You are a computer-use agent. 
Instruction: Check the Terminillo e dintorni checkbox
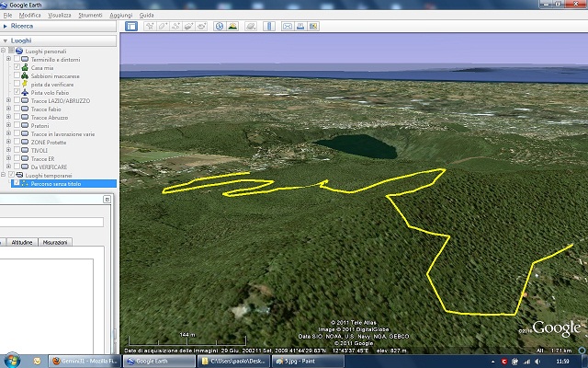17,59
